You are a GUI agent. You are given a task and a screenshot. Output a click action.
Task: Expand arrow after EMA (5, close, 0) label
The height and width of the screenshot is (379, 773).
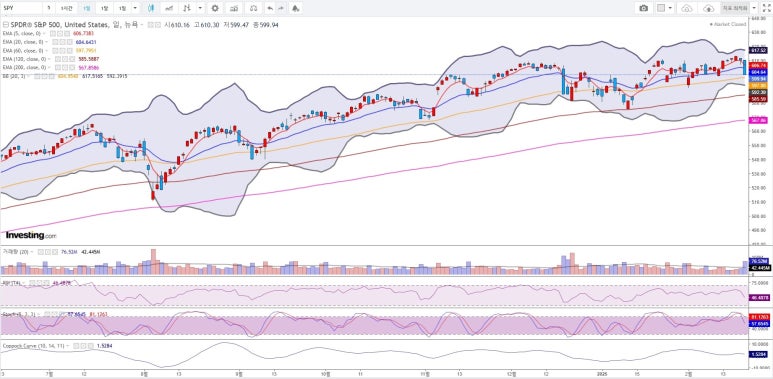44,33
